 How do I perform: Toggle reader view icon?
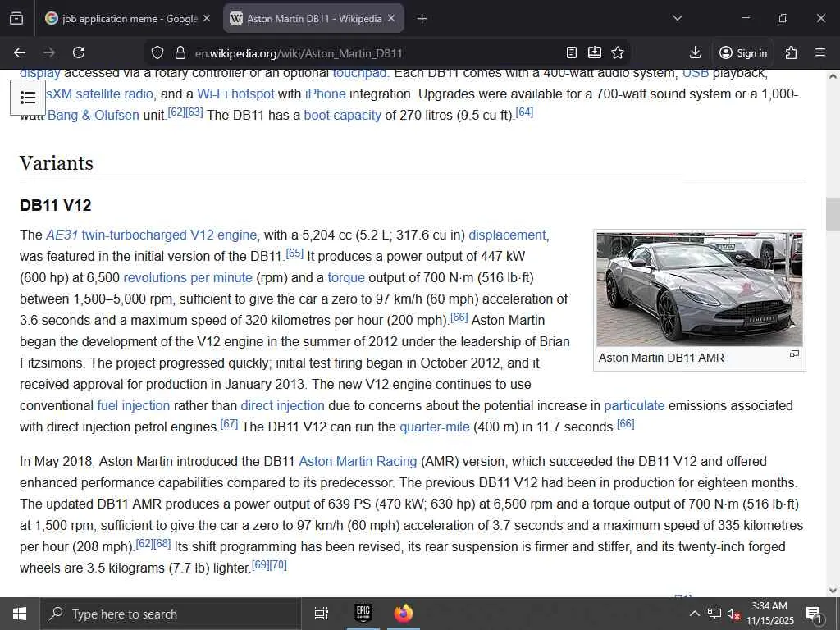pos(572,53)
